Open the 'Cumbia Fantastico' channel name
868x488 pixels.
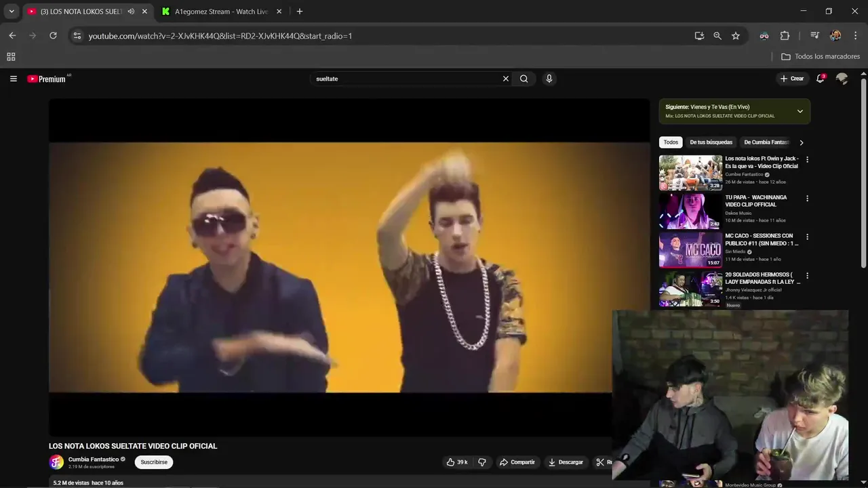(94, 460)
